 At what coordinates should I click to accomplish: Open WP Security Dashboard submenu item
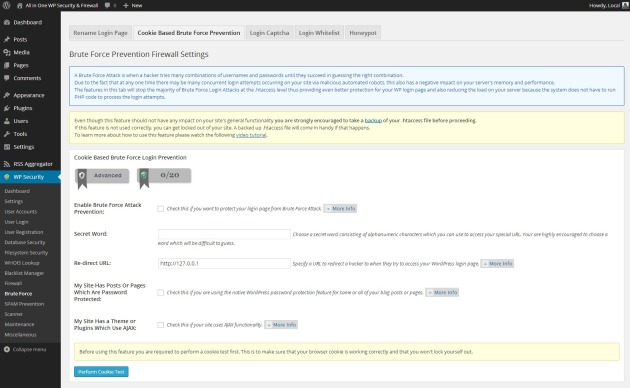click(x=17, y=191)
